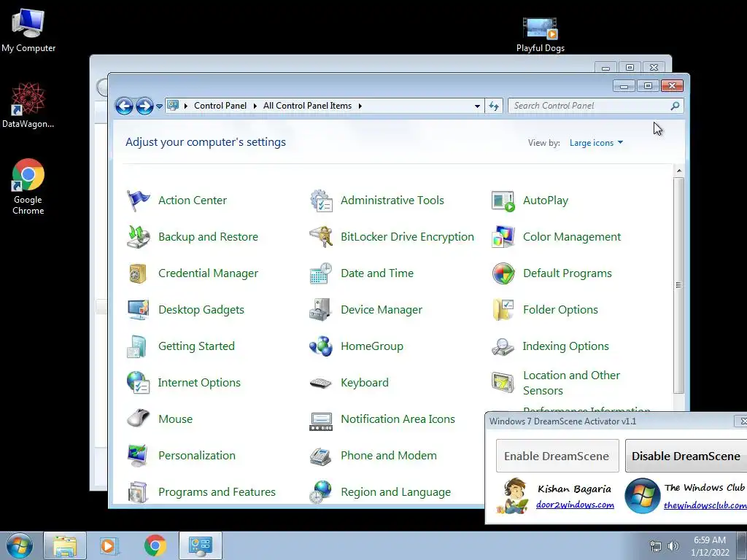The image size is (747, 560).
Task: Click the Control Panel breadcrumb
Action: point(220,106)
